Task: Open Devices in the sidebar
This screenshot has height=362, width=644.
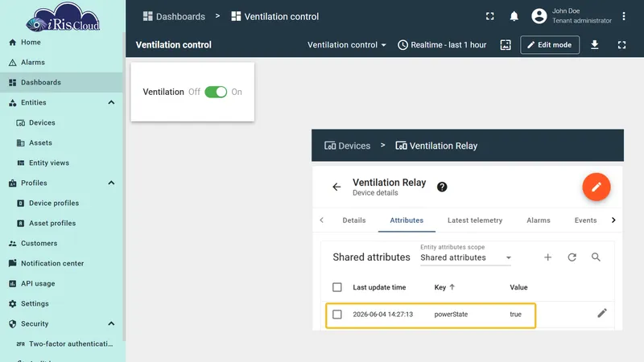Action: 62,123
